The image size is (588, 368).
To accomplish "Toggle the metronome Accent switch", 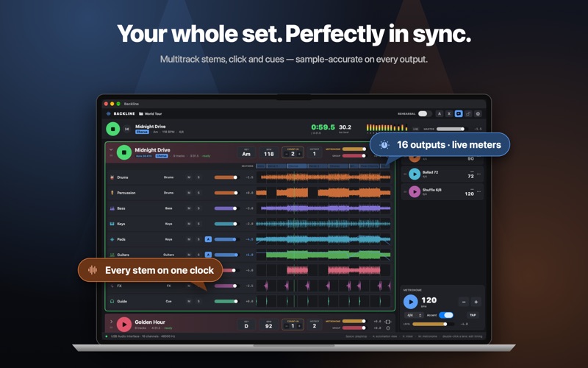I will click(446, 315).
